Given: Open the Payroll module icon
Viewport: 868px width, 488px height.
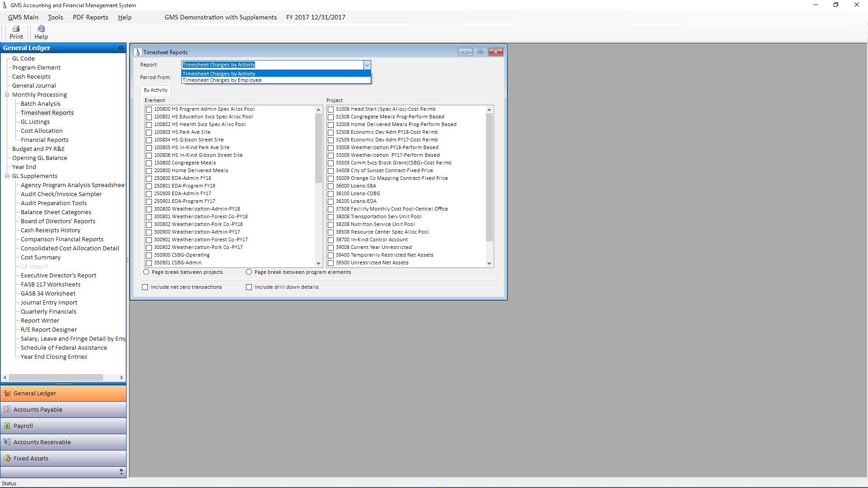Looking at the screenshot, I should tap(7, 426).
